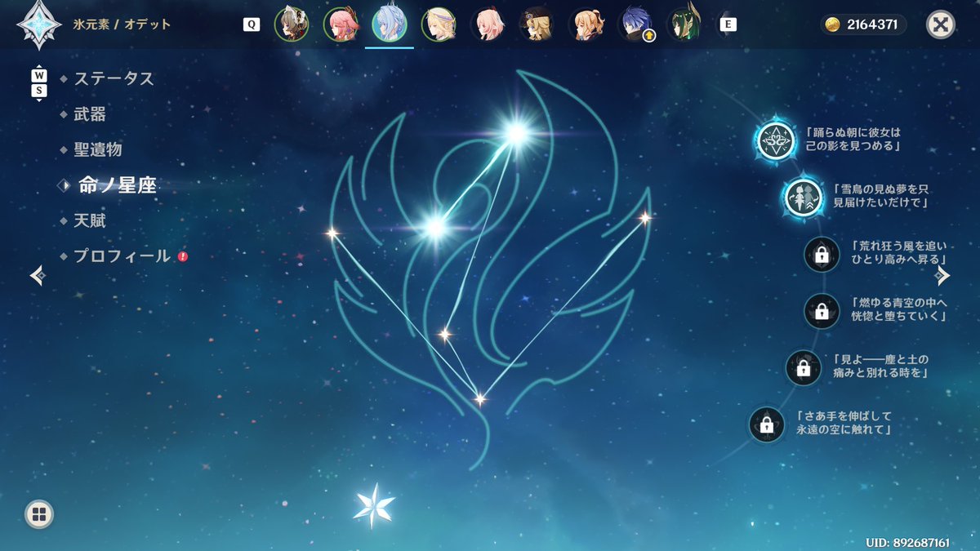Select the green-haired character portrait
The width and height of the screenshot is (980, 551).
[684, 24]
